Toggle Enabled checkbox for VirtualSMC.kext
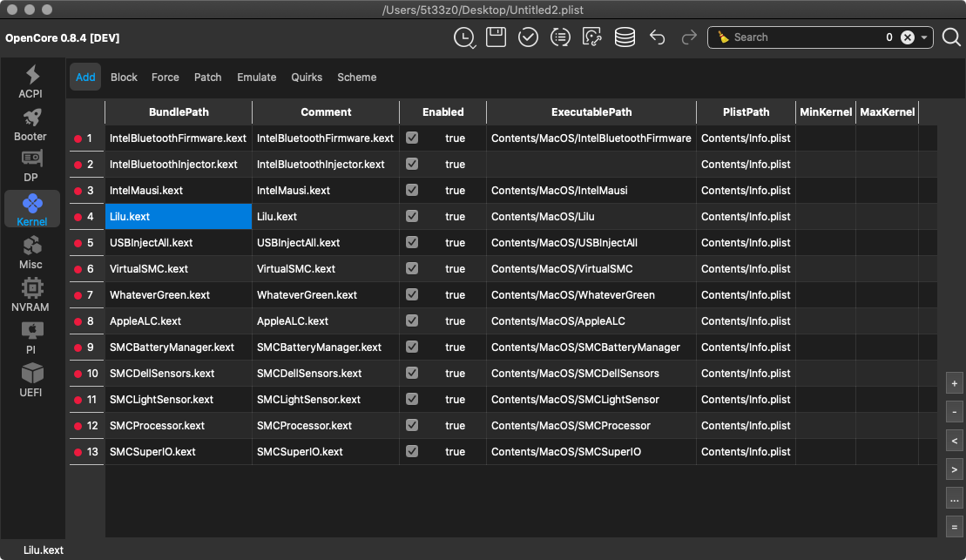This screenshot has height=560, width=966. (x=412, y=268)
